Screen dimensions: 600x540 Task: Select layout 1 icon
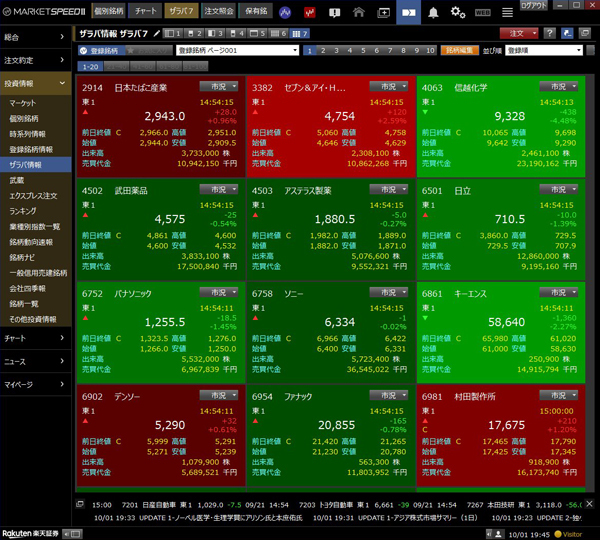click(172, 34)
